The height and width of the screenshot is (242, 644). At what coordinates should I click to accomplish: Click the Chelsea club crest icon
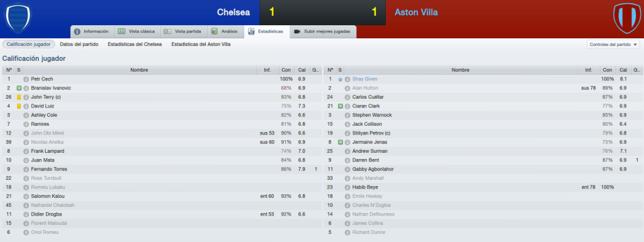(17, 18)
